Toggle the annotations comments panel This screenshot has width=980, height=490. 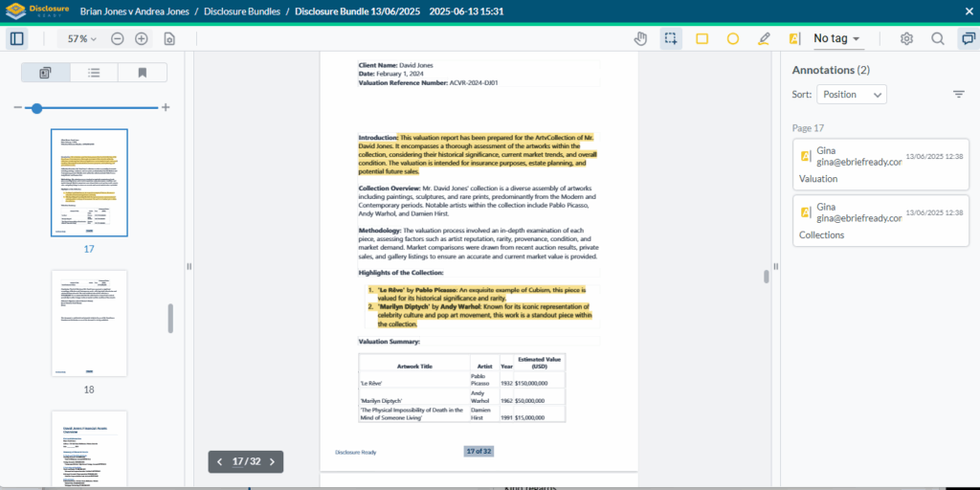[968, 39]
